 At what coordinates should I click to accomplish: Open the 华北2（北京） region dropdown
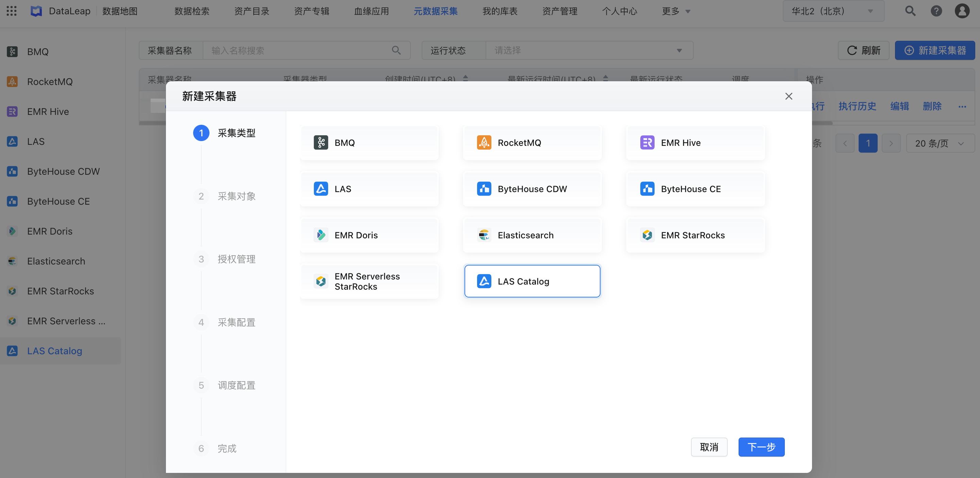coord(833,11)
